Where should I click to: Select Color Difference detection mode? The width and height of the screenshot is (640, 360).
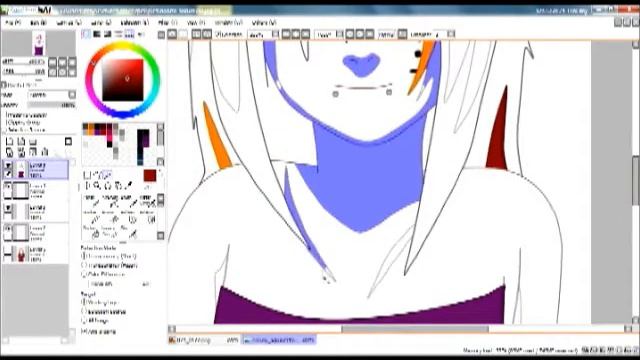pos(103,274)
